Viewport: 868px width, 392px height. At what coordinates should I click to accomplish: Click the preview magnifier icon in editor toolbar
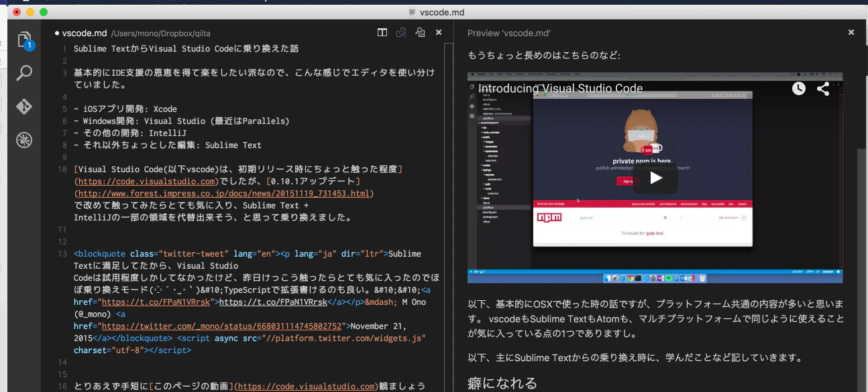click(x=401, y=32)
